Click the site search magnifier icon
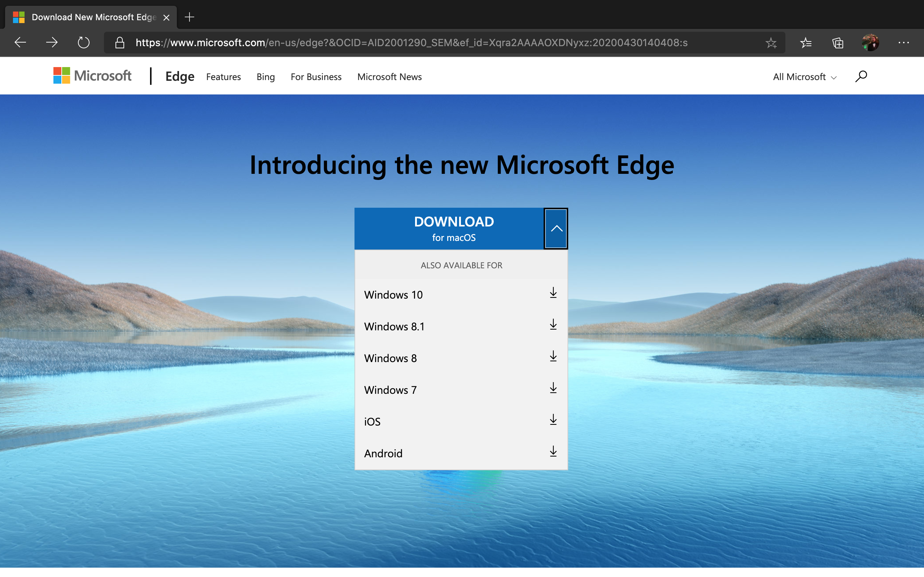924x577 pixels. [x=861, y=76]
